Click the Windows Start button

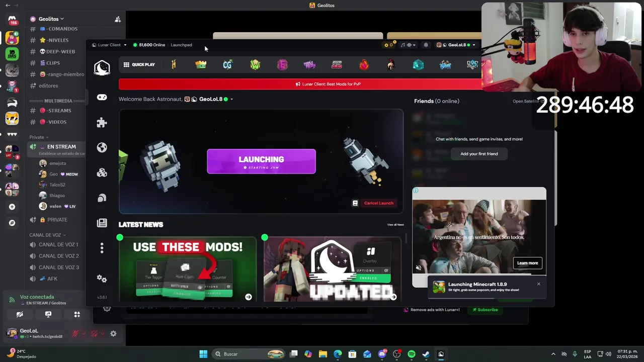click(x=203, y=354)
